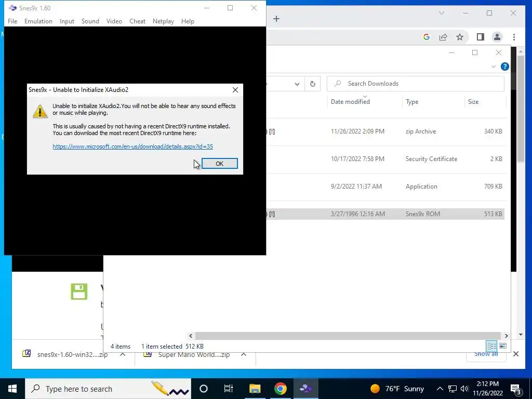Click Chrome page scrollbar down arrow

(x=521, y=335)
